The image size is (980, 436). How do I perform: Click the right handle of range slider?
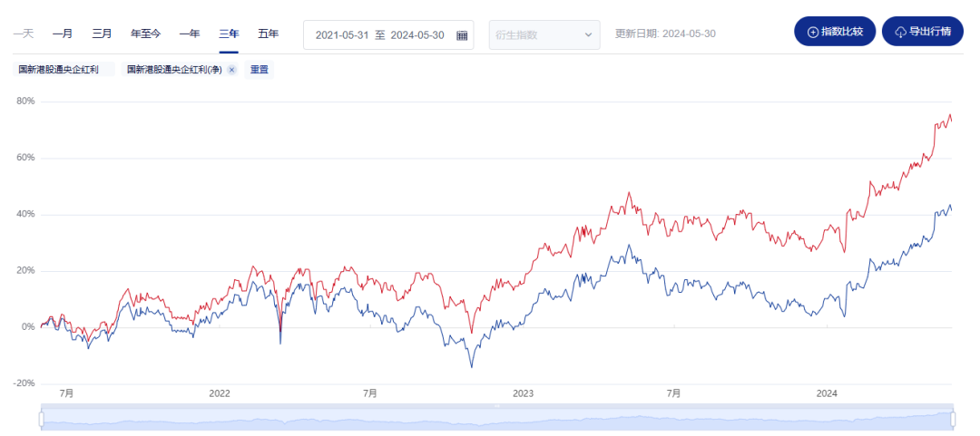[x=953, y=418]
